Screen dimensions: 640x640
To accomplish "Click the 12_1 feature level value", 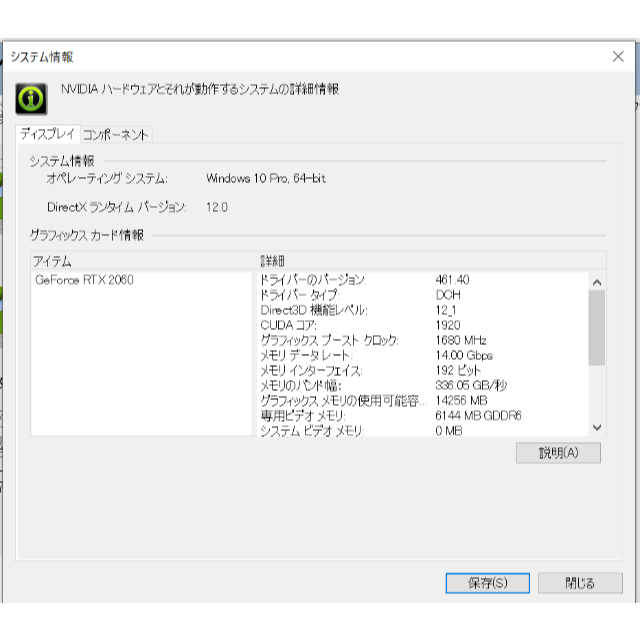I will (445, 310).
